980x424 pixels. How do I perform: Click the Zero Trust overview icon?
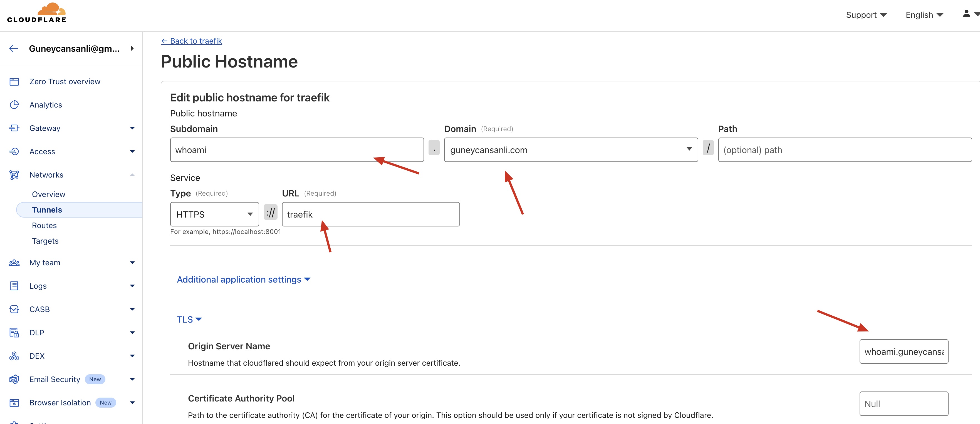(14, 81)
